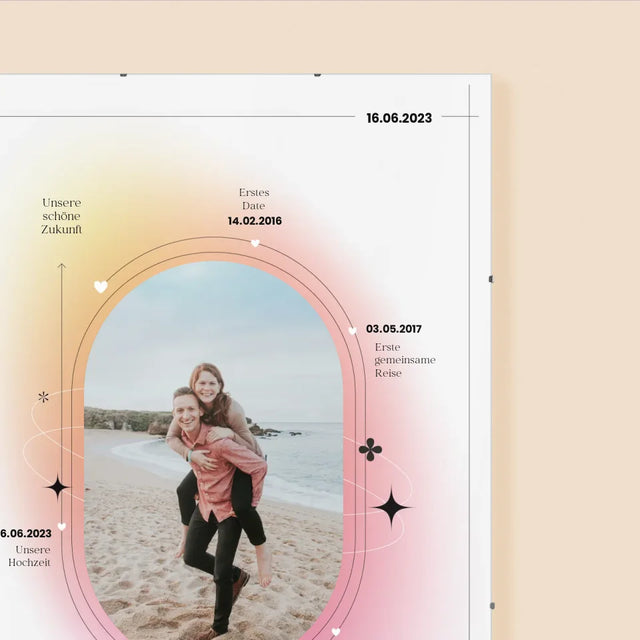
Task: Select the 'Erste gemeinsame Reise' caption
Action: point(404,360)
